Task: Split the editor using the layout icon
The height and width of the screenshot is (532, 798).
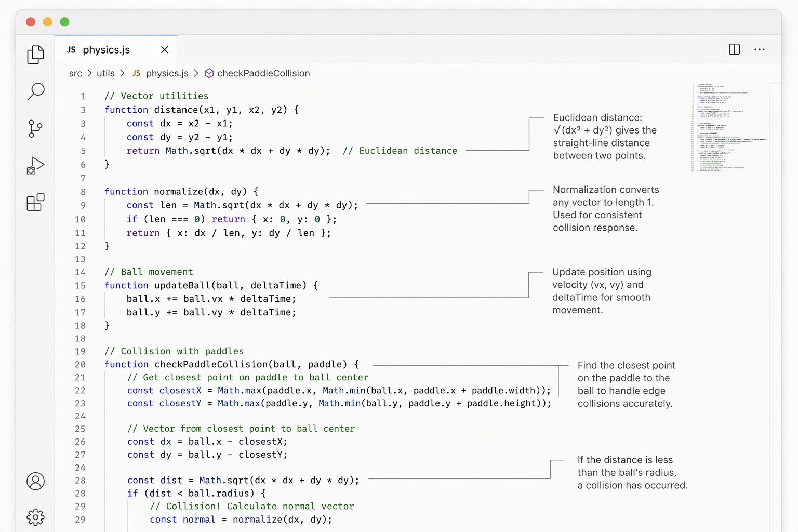Action: (734, 49)
